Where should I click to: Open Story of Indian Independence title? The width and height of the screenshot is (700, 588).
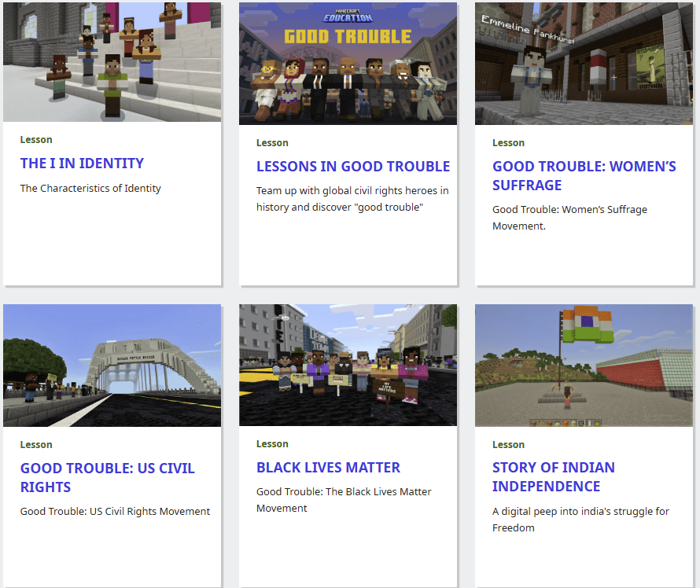(x=554, y=476)
